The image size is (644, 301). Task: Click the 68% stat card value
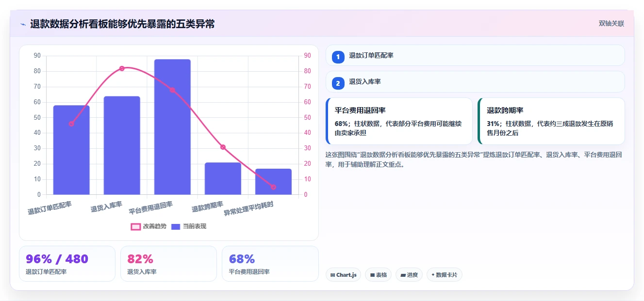pyautogui.click(x=242, y=259)
